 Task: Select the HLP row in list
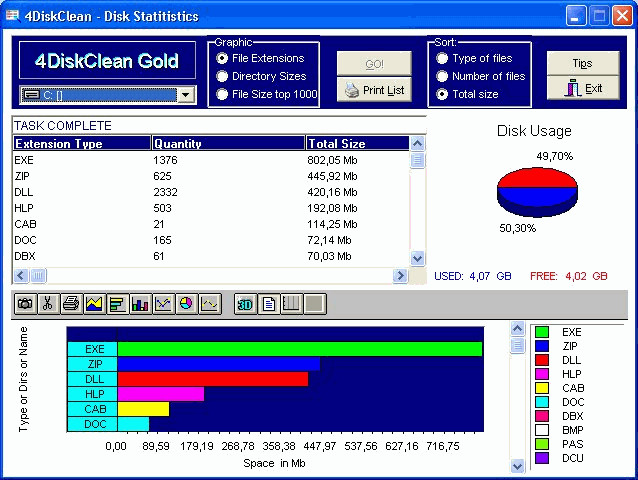coord(211,208)
